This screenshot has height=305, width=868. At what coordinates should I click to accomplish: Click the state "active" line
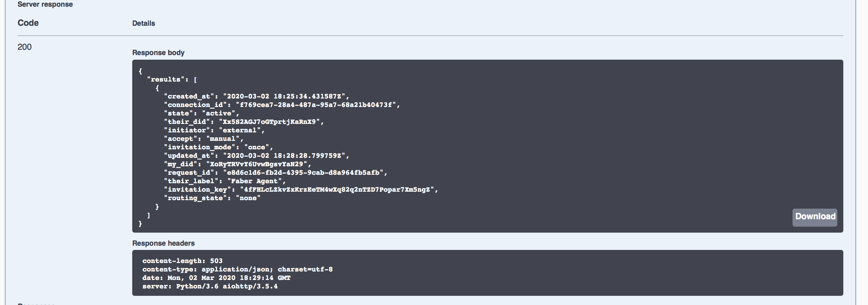(x=201, y=113)
